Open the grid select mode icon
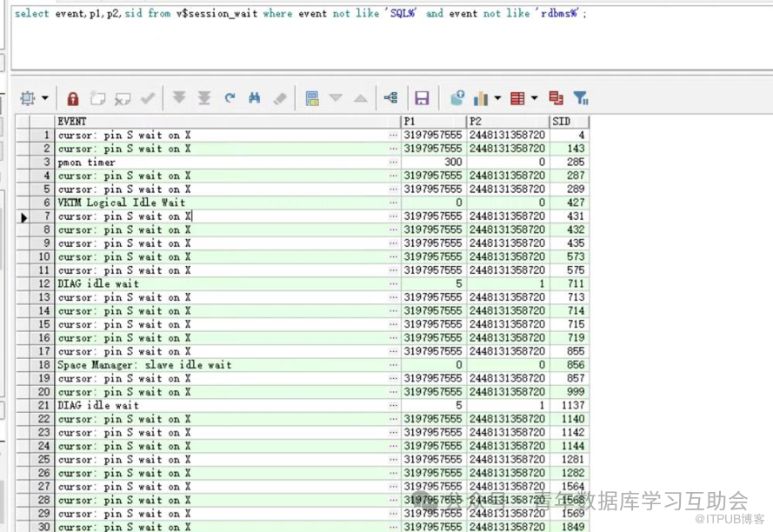Viewport: 773px width, 532px height. point(28,98)
